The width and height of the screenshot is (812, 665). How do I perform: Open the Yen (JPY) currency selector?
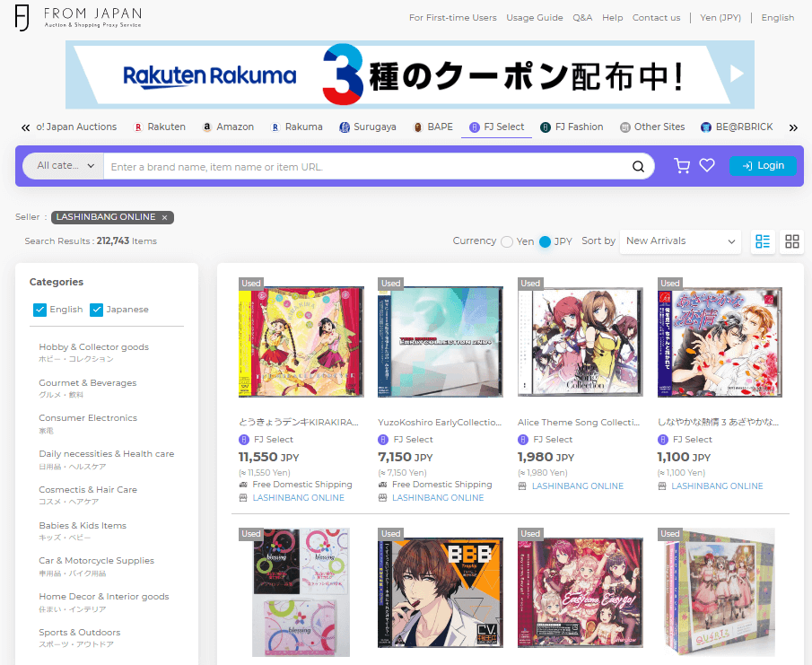(720, 18)
